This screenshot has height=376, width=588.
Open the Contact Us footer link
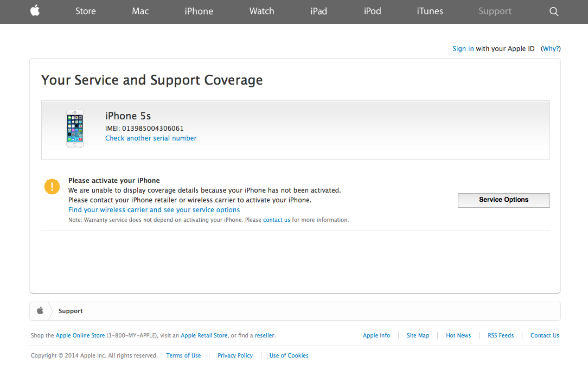point(545,335)
